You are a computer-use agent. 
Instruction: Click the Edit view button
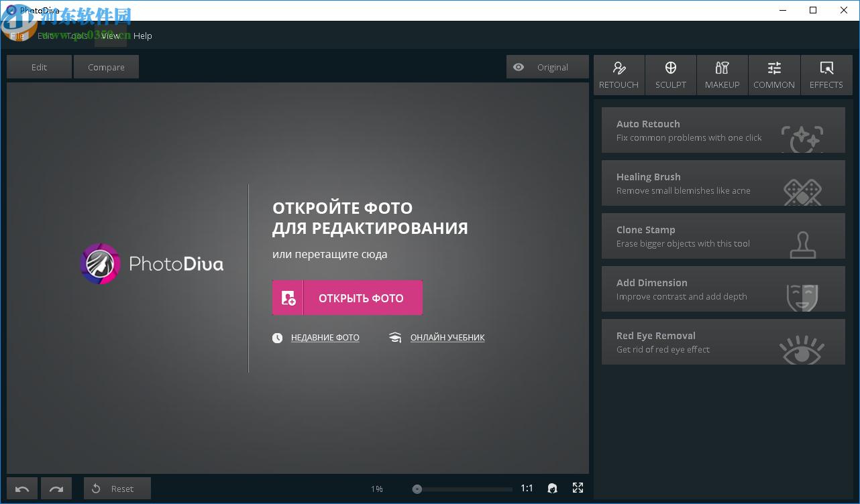39,67
